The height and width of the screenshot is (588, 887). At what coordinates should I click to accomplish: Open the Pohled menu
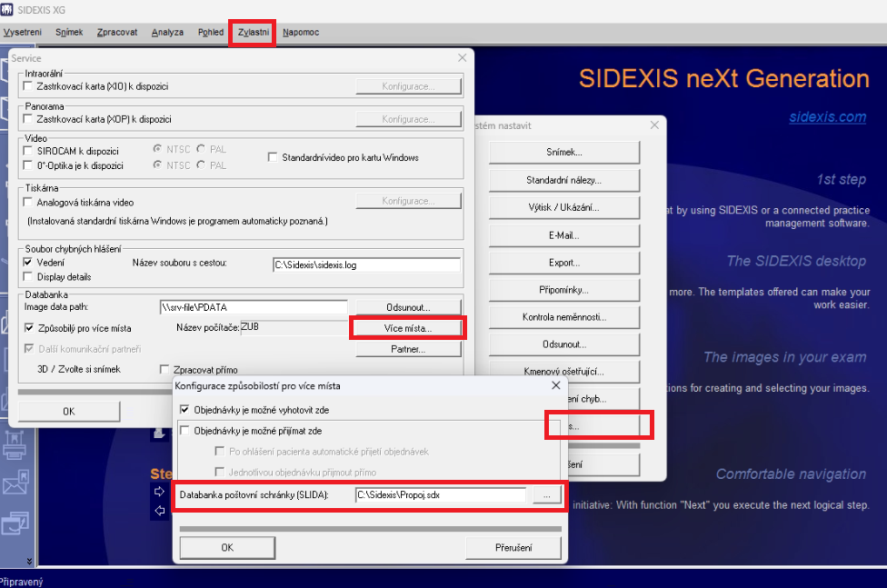click(211, 32)
